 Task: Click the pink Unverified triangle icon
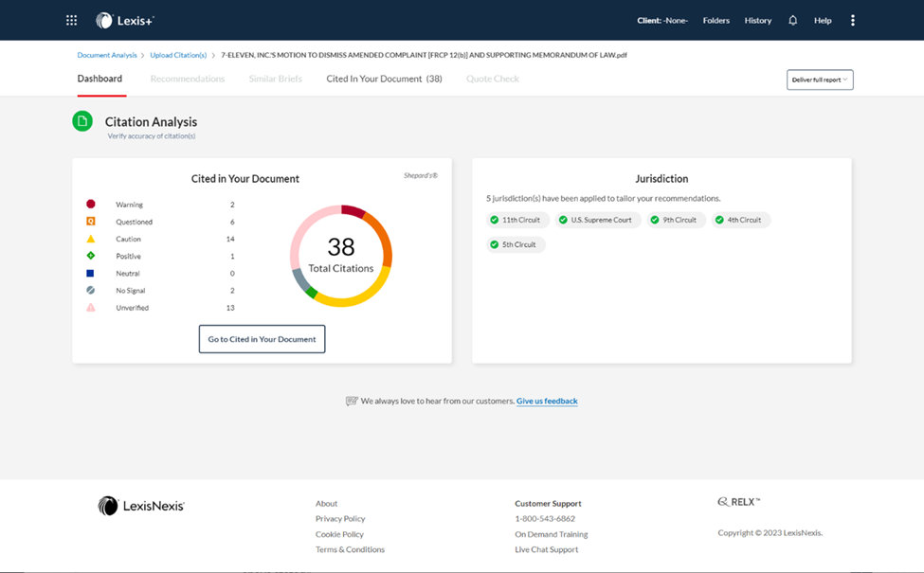click(x=91, y=308)
